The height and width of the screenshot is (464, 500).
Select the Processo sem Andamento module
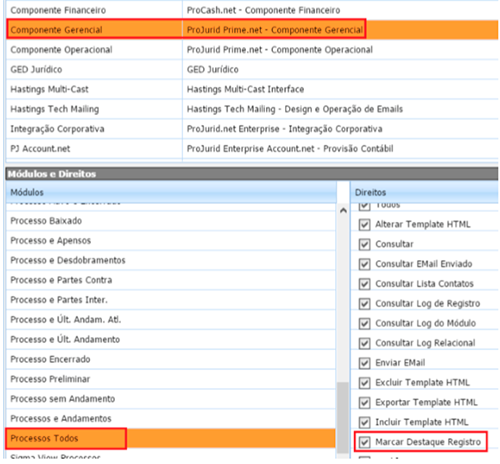[171, 399]
